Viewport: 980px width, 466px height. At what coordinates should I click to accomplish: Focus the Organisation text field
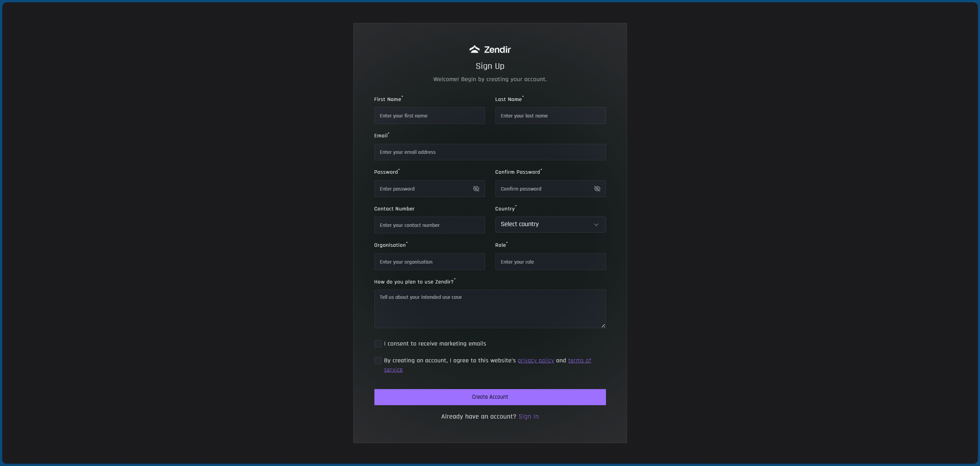point(429,262)
